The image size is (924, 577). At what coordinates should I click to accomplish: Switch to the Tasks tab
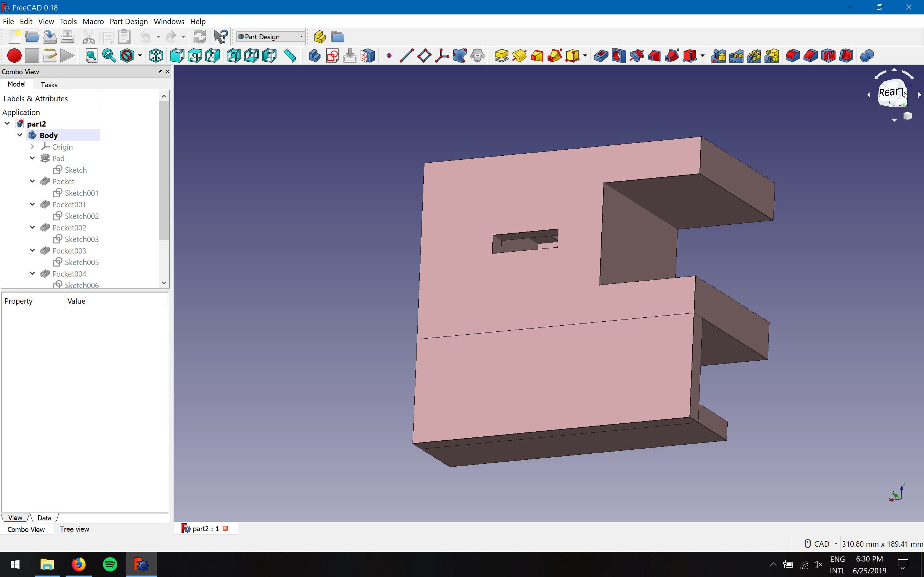point(49,84)
